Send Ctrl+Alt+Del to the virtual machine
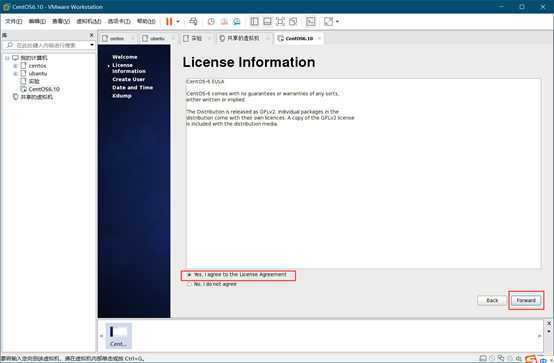This screenshot has width=554, height=363. 193,22
